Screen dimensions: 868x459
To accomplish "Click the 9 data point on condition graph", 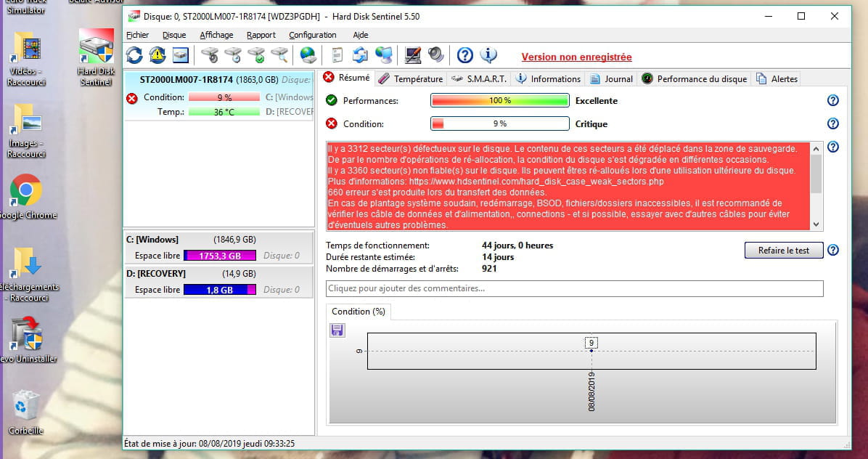I will point(591,350).
